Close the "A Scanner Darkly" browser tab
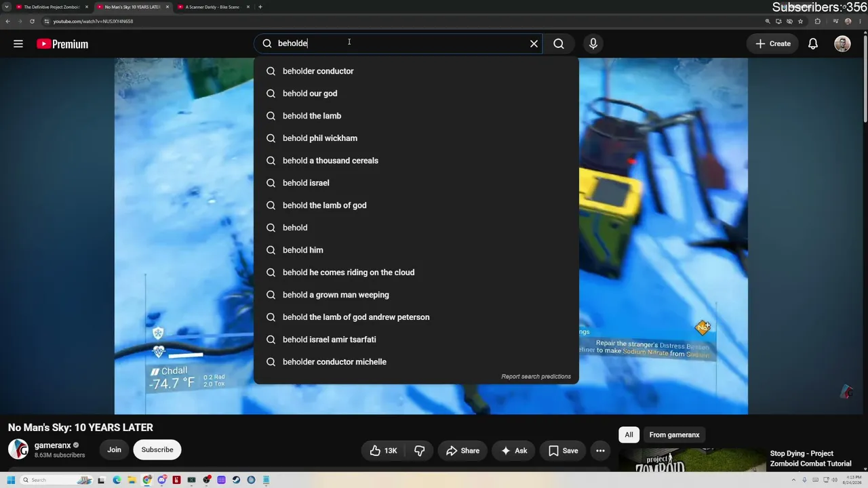 tap(248, 7)
